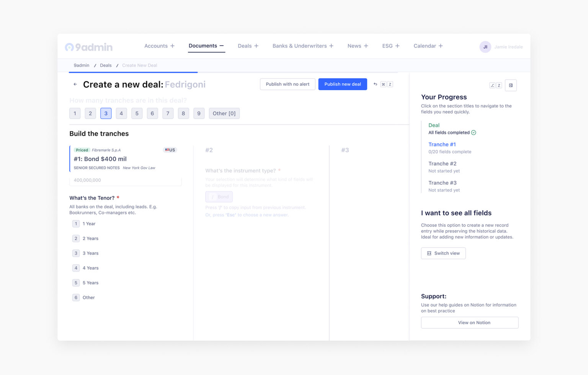Viewport: 588px width, 375px height.
Task: Select 5 as the number of tranches
Action: 137,113
